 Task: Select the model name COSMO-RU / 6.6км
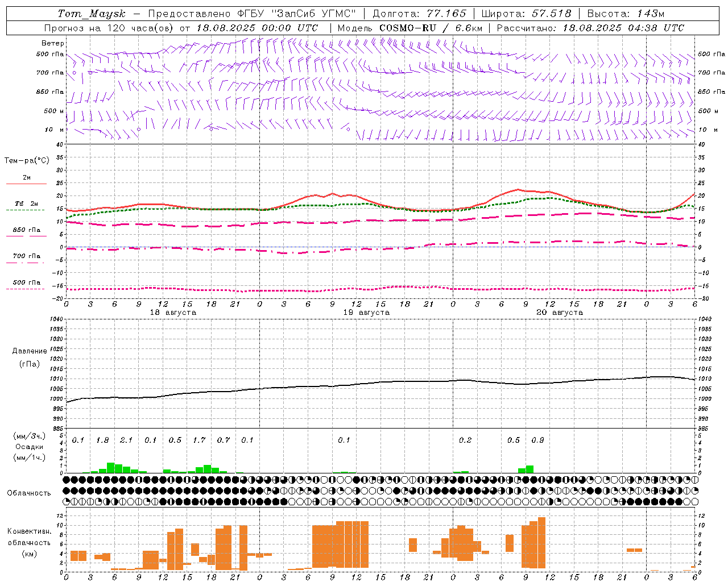click(431, 28)
